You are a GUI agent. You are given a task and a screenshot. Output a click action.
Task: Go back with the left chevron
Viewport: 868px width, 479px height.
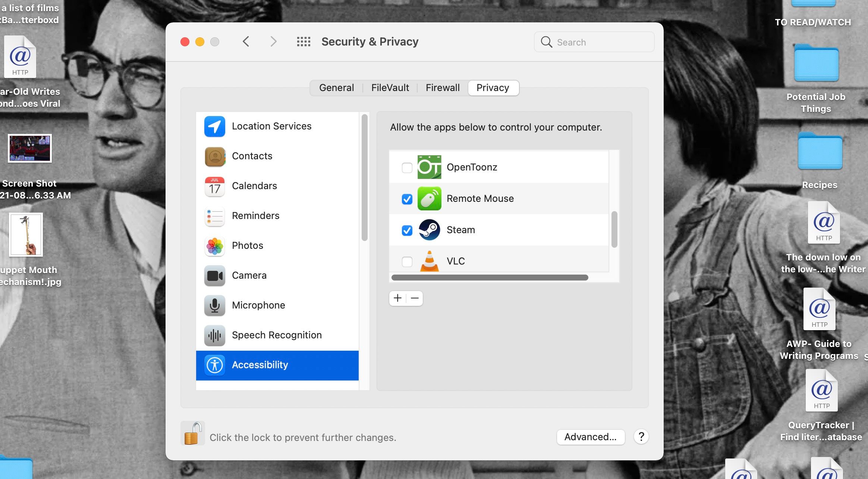tap(246, 41)
